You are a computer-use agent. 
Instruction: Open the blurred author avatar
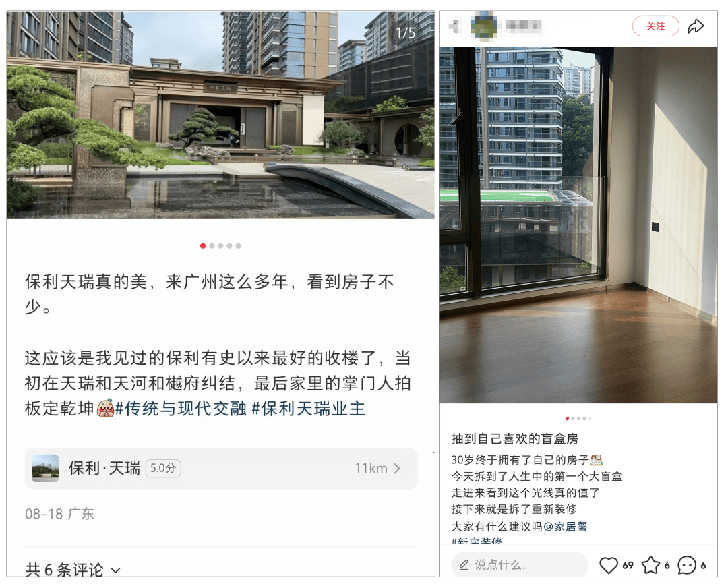pyautogui.click(x=484, y=26)
